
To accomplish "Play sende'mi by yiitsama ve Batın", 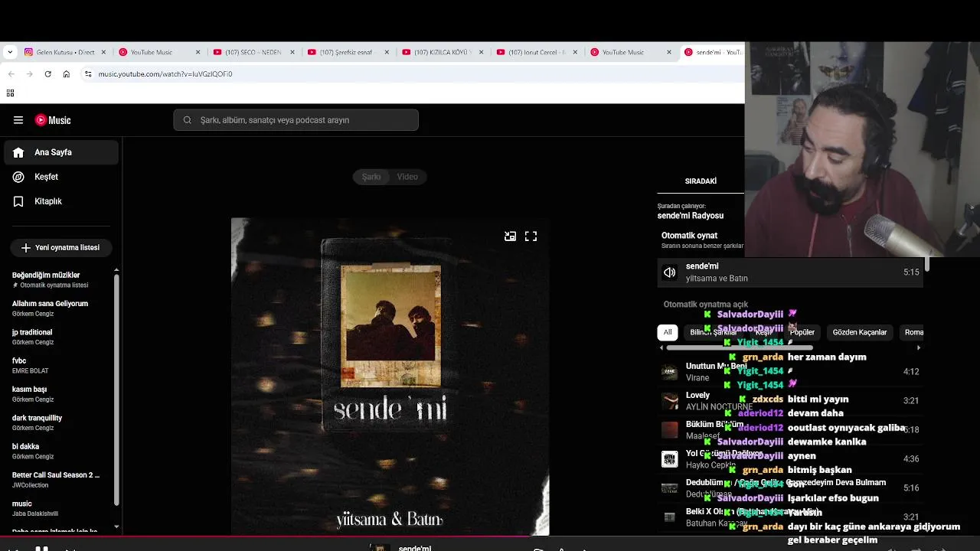I will [792, 272].
